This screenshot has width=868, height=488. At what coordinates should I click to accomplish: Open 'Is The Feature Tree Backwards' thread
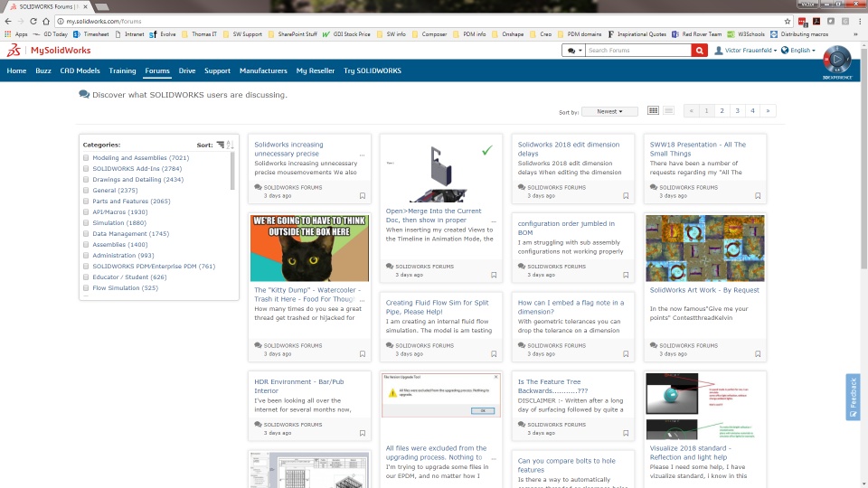[552, 386]
